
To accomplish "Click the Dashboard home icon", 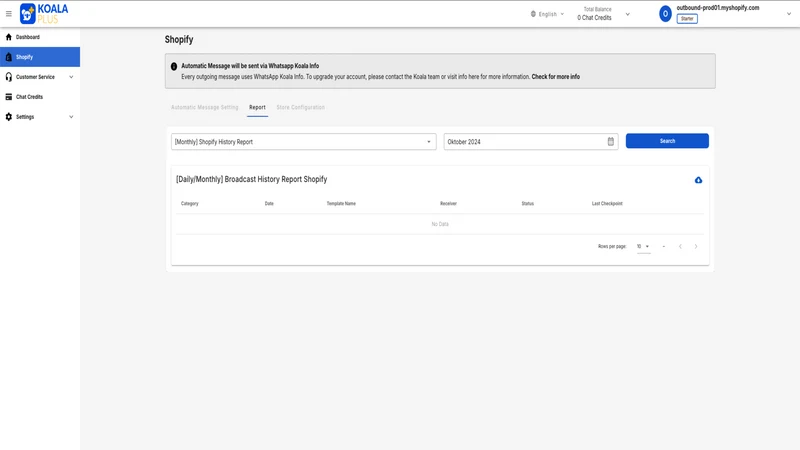I will (x=9, y=37).
